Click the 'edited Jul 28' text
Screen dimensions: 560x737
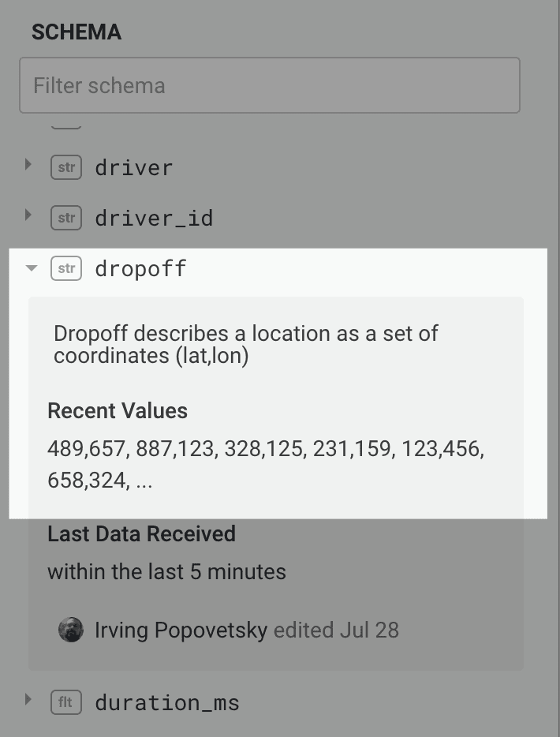[x=336, y=630]
